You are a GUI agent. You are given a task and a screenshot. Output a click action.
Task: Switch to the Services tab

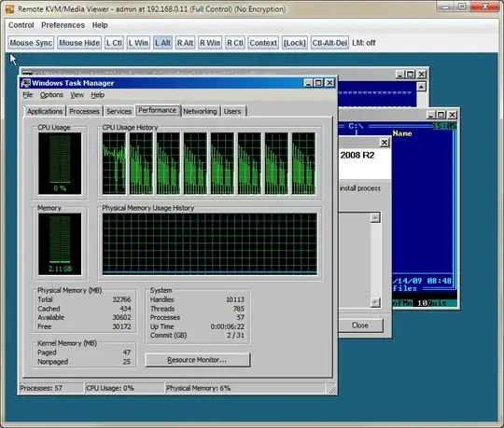pyautogui.click(x=119, y=111)
